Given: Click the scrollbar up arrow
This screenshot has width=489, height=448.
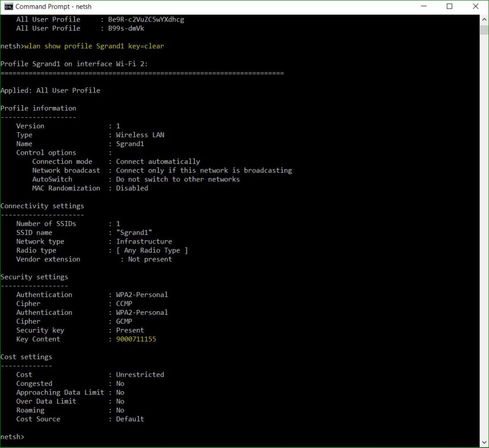Looking at the screenshot, I should [x=484, y=19].
